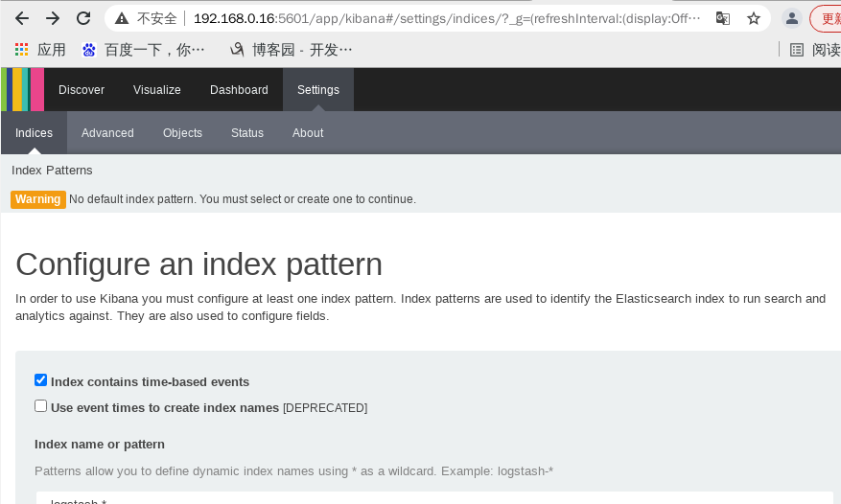
Task: Open the reading list icon
Action: pos(797,50)
